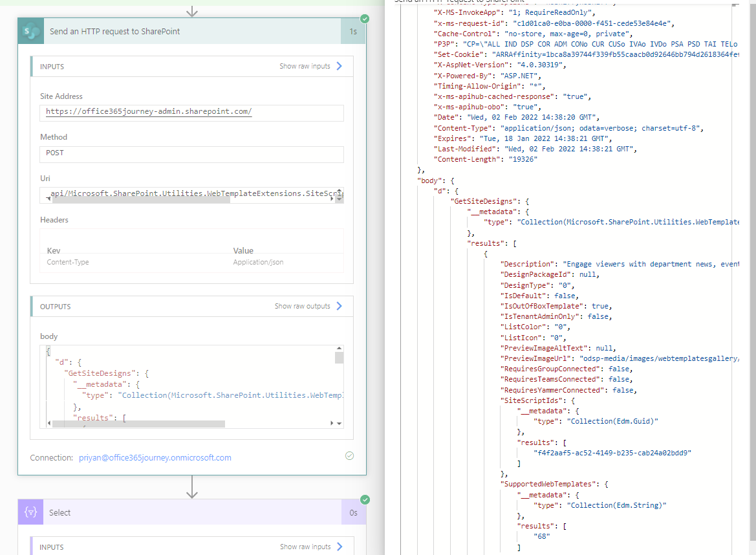
Task: Click the Uri field scroll-right arrow
Action: tap(332, 199)
